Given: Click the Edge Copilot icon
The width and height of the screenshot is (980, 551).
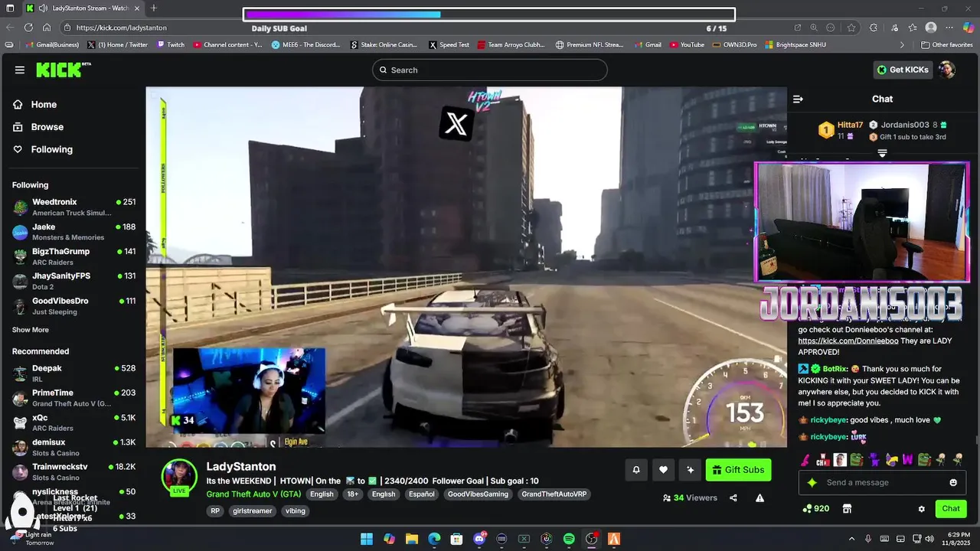Looking at the screenshot, I should coord(968,28).
